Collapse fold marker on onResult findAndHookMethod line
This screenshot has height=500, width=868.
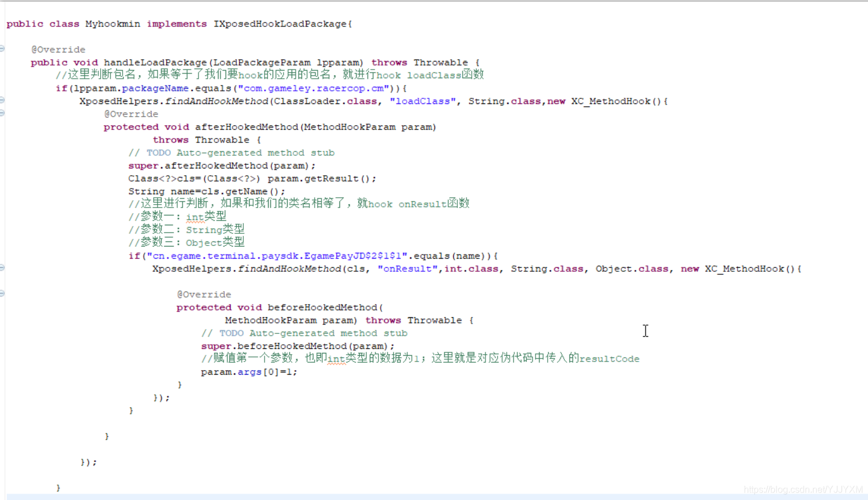[2, 268]
